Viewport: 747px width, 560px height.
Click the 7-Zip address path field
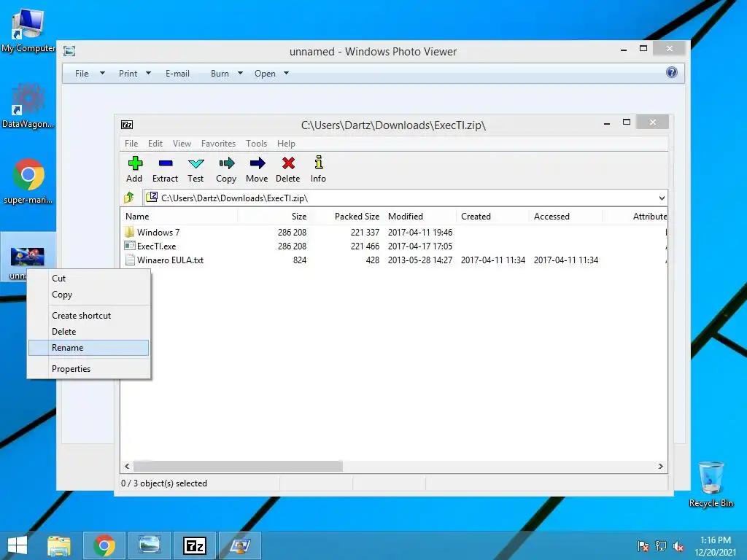pyautogui.click(x=405, y=198)
